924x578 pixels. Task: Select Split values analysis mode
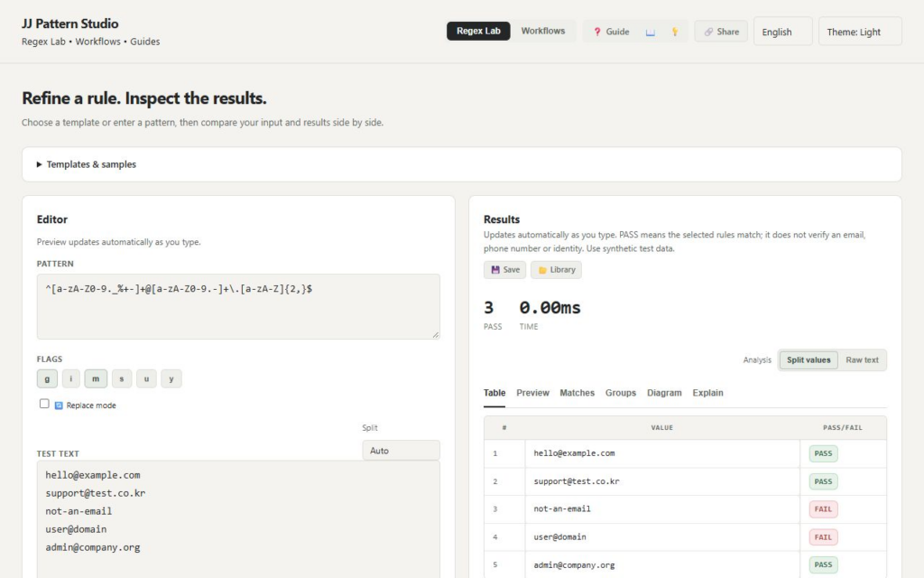[x=808, y=359]
